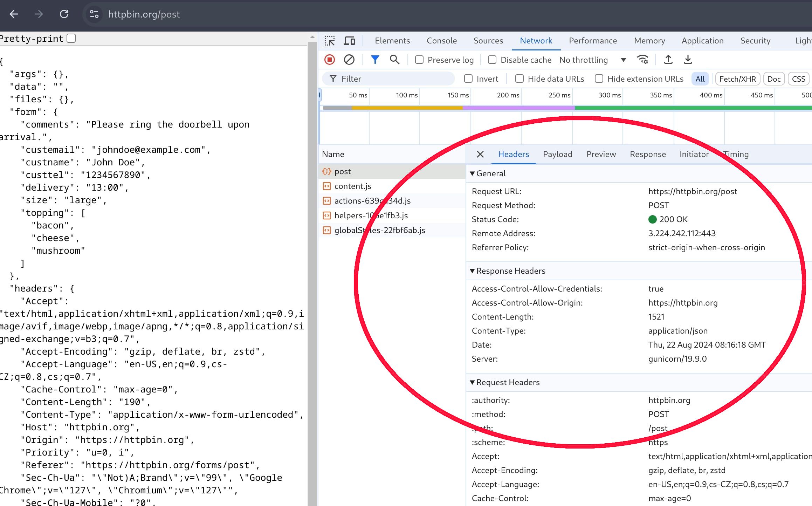Click the Request URL value https://httpbin.org/post
Screen dimensions: 812x506
point(693,191)
